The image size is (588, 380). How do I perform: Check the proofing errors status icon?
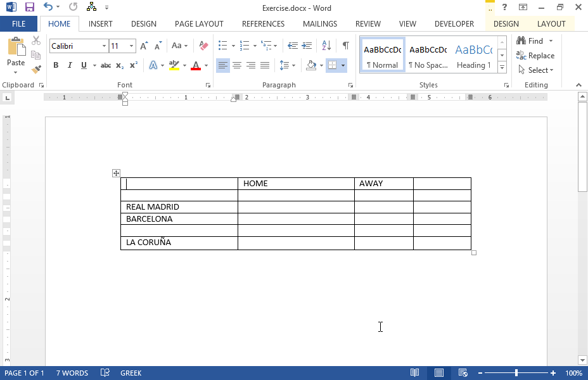(105, 373)
